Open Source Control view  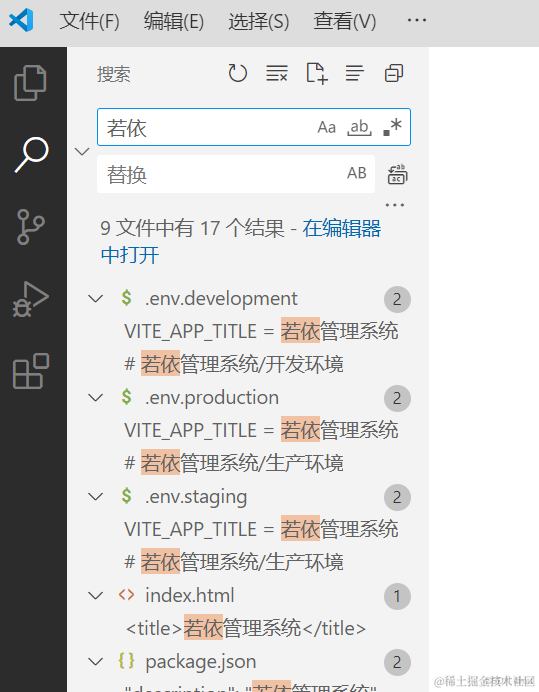pyautogui.click(x=30, y=227)
